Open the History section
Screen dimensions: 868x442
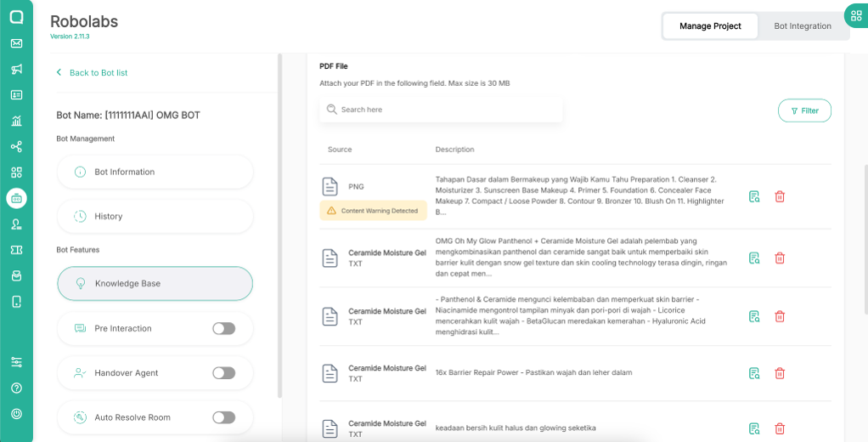(155, 217)
